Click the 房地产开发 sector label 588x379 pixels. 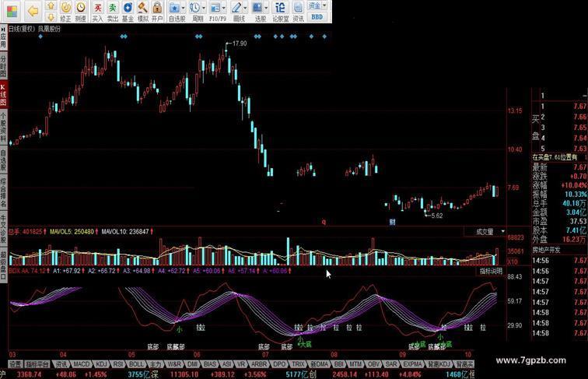[x=547, y=250]
